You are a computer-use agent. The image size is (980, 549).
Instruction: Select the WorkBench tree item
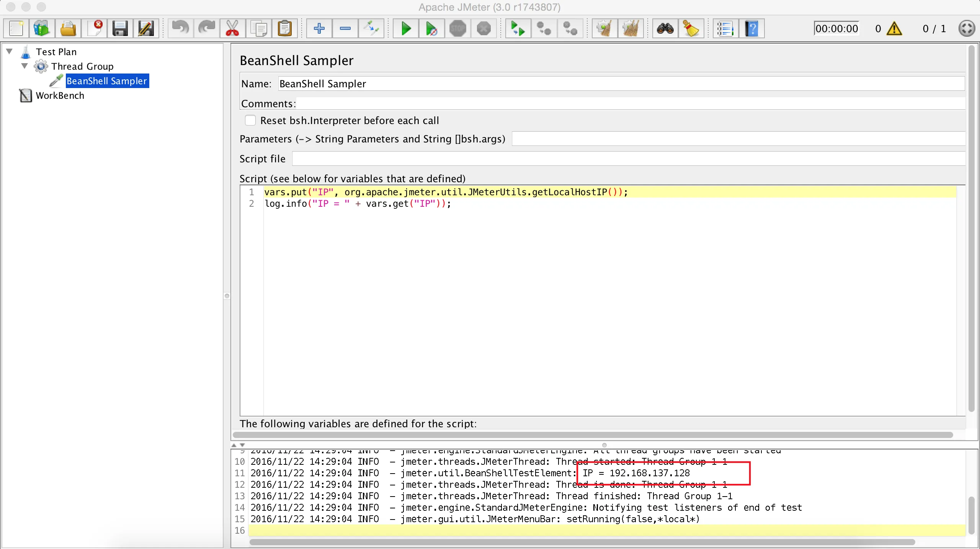click(60, 96)
